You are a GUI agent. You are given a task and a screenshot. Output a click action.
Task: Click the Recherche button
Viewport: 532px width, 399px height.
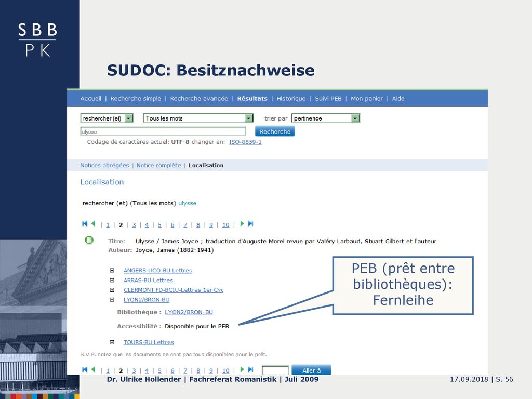pyautogui.click(x=275, y=131)
